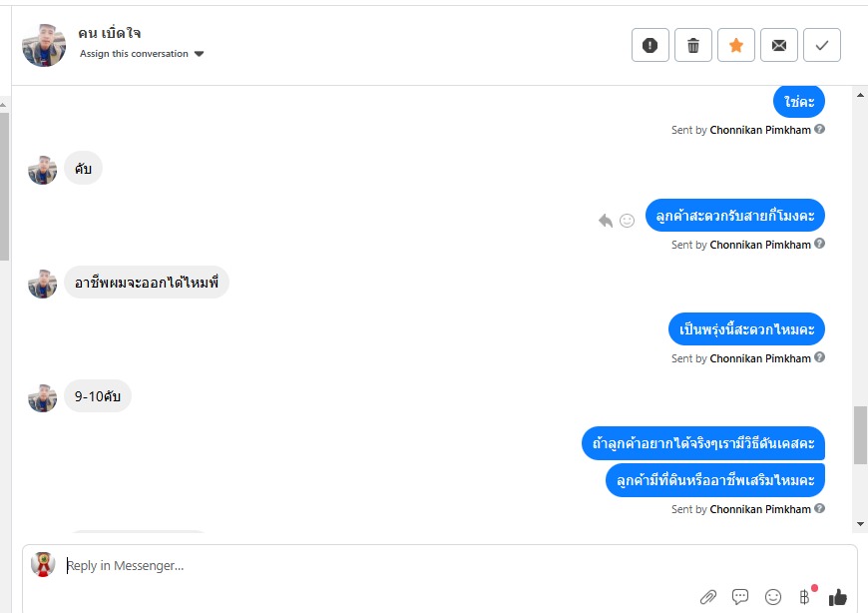React to message with smiley icon
This screenshot has height=613, width=868.
click(x=627, y=221)
